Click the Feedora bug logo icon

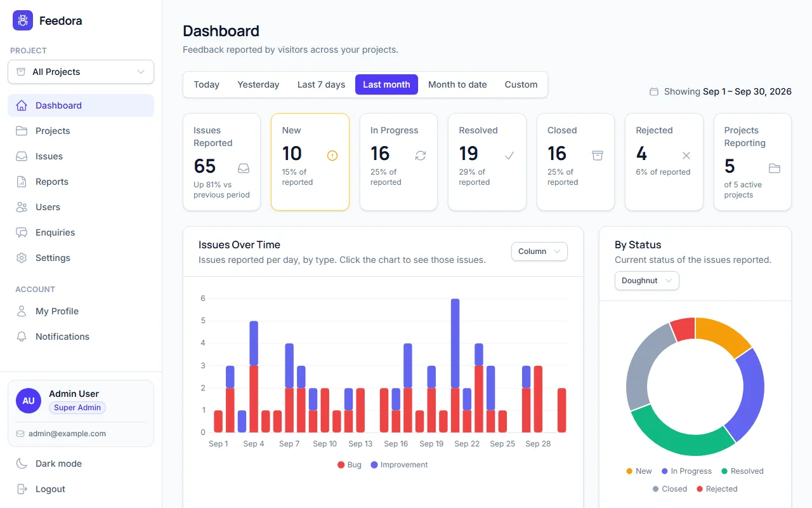(x=23, y=20)
